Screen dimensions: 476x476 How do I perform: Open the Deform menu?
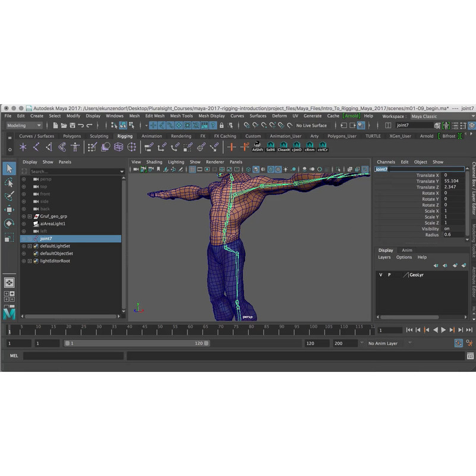[x=279, y=116]
